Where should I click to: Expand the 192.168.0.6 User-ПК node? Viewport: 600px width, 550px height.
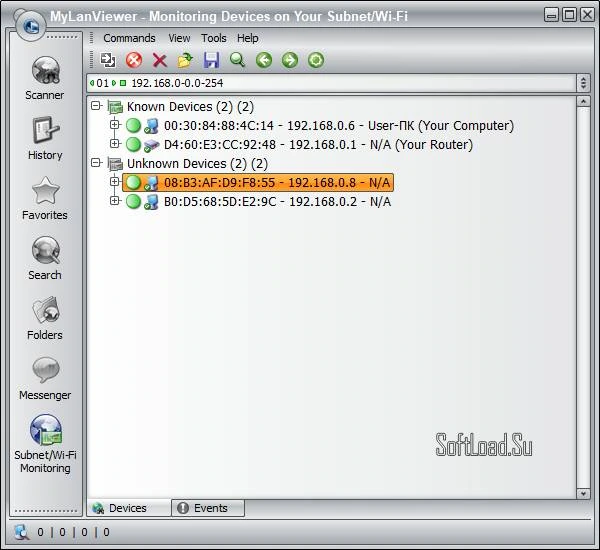114,124
